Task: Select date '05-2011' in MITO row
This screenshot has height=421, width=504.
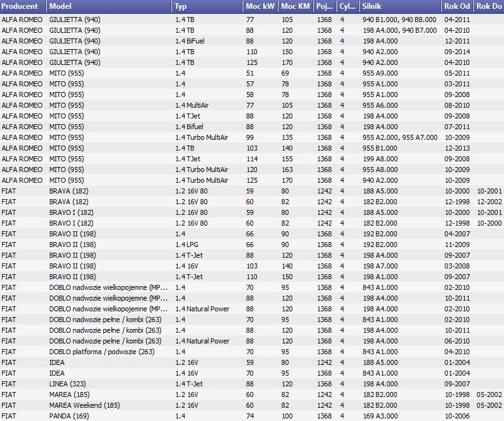Action: (457, 73)
